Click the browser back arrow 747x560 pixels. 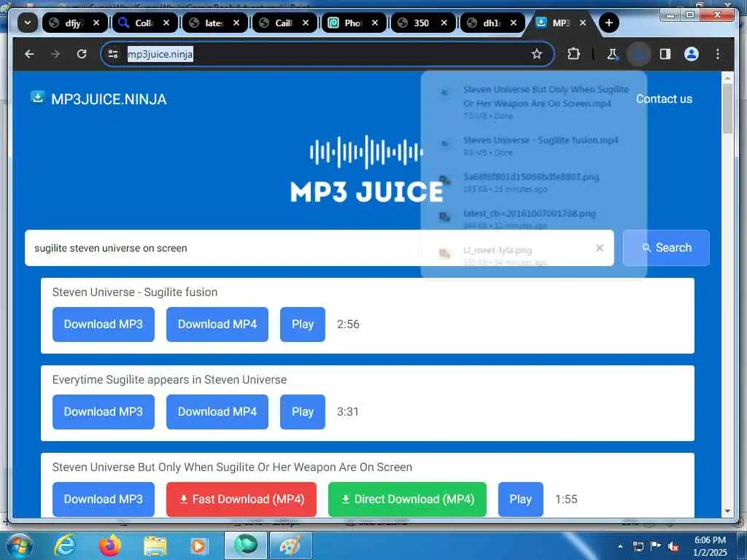[29, 54]
